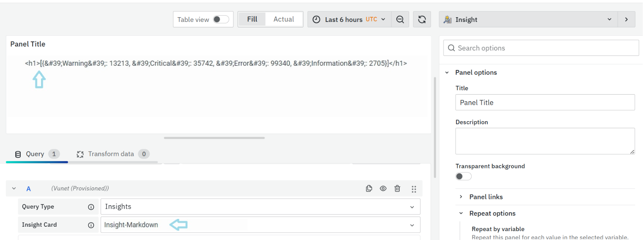The height and width of the screenshot is (240, 644).
Task: Click the horizontal scrollbar under the panel preview
Action: click(214, 138)
